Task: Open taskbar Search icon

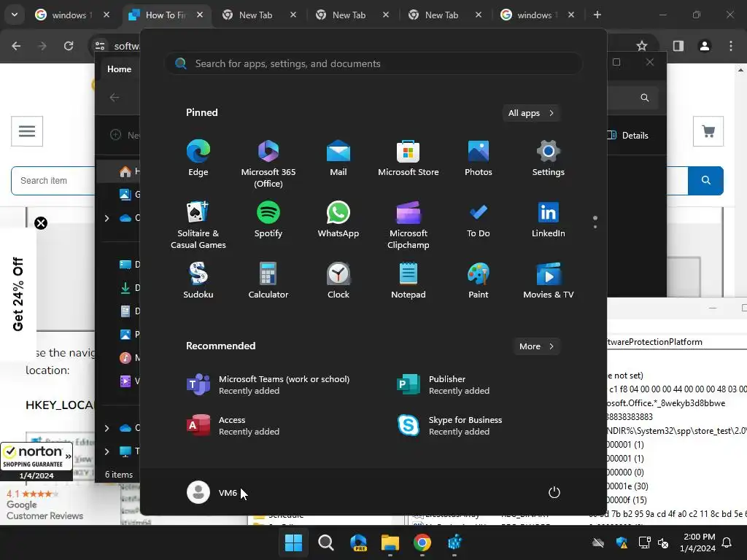Action: coord(326,542)
